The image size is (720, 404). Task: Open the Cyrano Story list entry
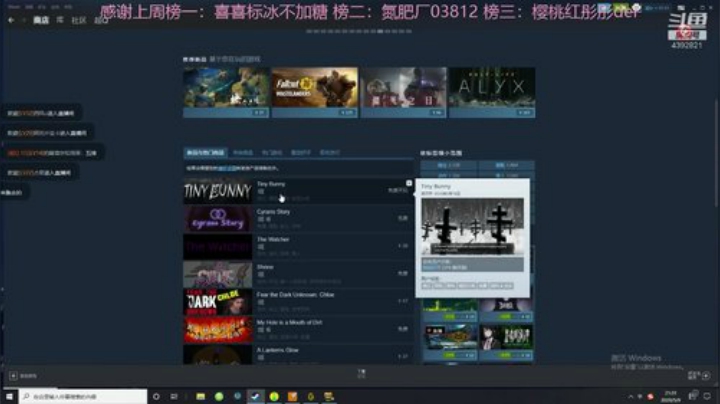click(298, 219)
